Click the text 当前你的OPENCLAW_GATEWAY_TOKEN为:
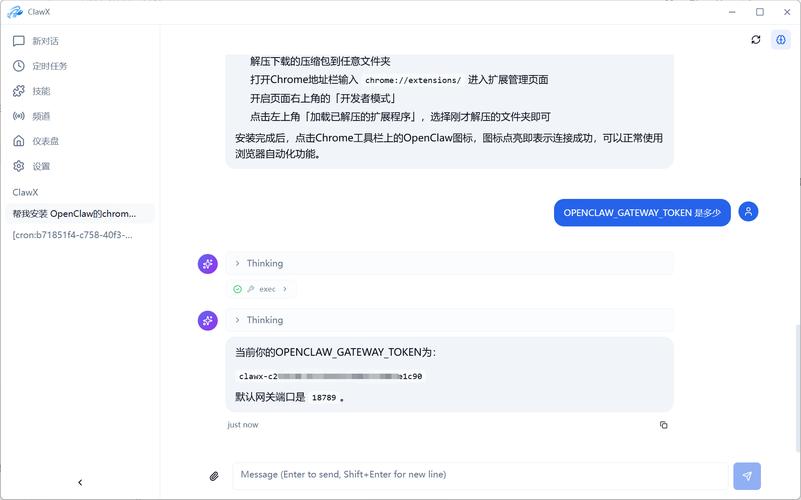This screenshot has height=500, width=801. click(x=336, y=352)
